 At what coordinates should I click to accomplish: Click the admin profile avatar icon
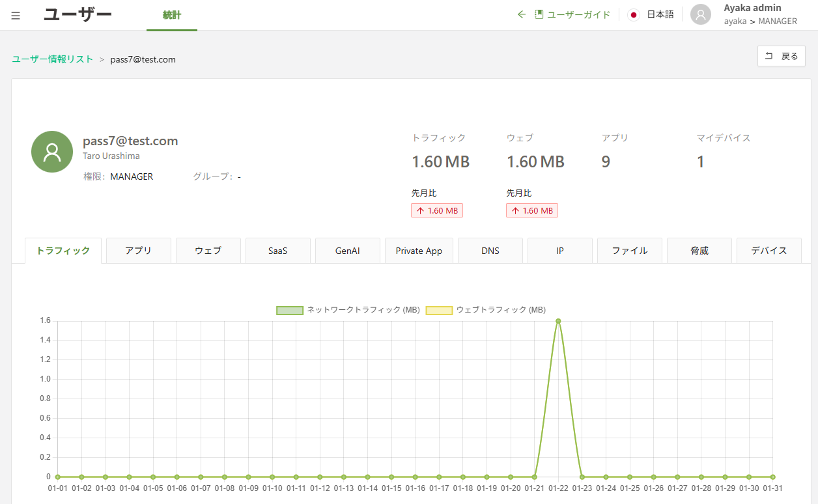(x=701, y=14)
